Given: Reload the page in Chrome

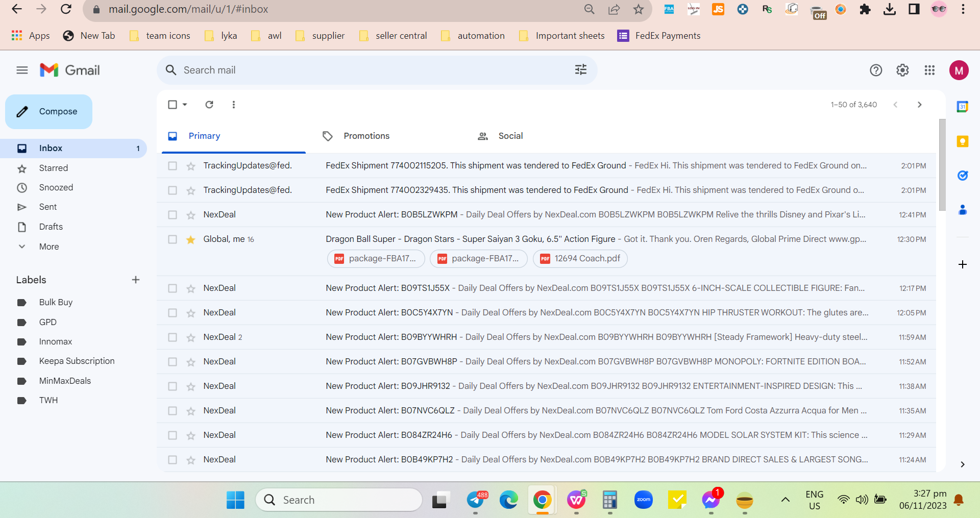Looking at the screenshot, I should point(66,9).
